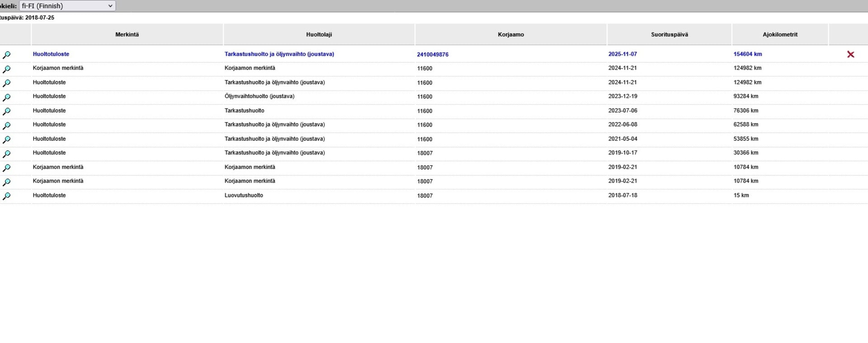This screenshot has height=343, width=868.
Task: View details of 2023-12-19 Öljynvaihtohuolto entry
Action: pyautogui.click(x=7, y=97)
